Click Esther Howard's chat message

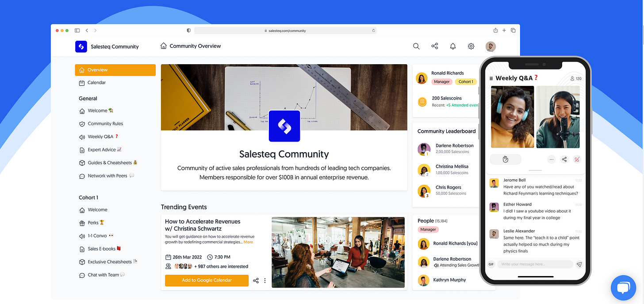pos(536,211)
